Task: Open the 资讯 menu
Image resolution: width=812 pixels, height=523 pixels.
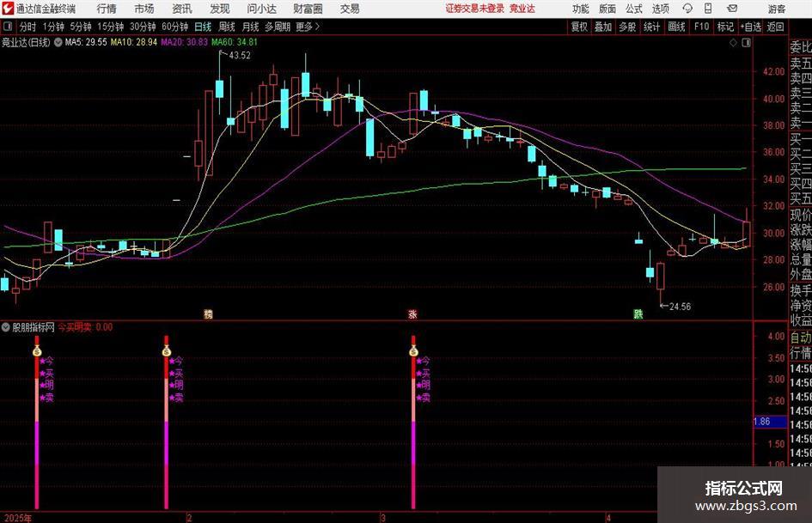Action: [x=182, y=9]
